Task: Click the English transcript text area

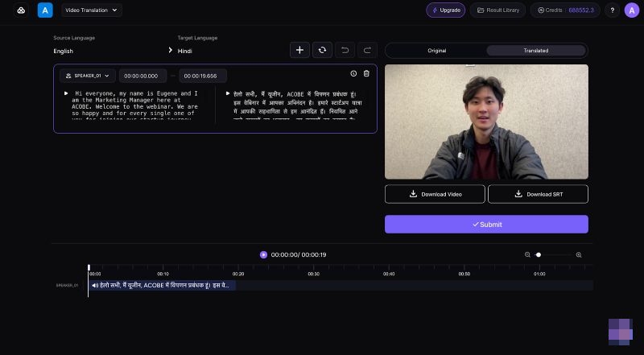Action: tap(134, 106)
